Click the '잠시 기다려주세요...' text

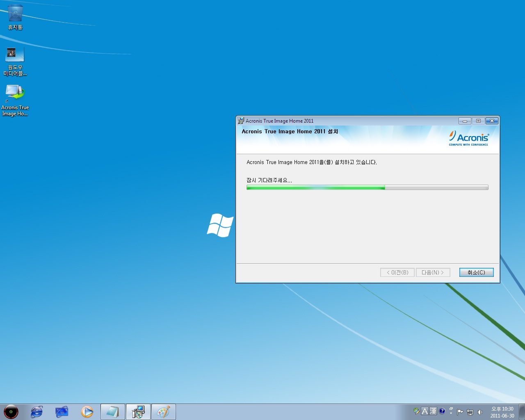pyautogui.click(x=269, y=180)
